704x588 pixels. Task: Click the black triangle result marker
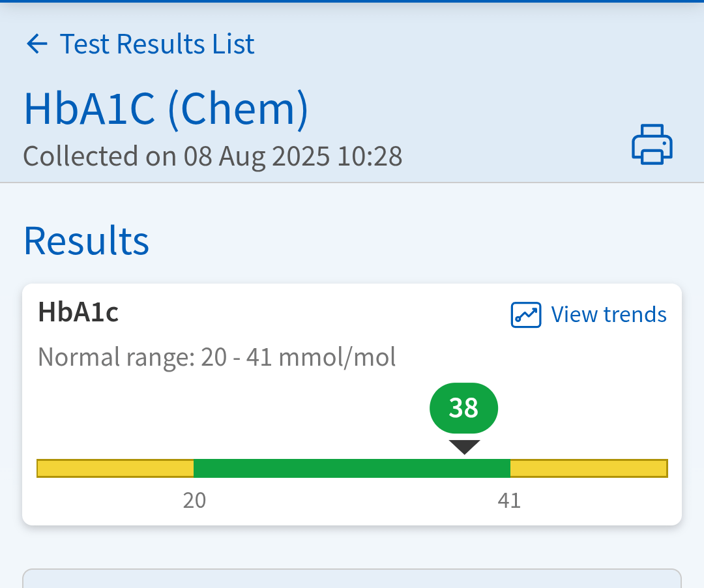(x=464, y=447)
